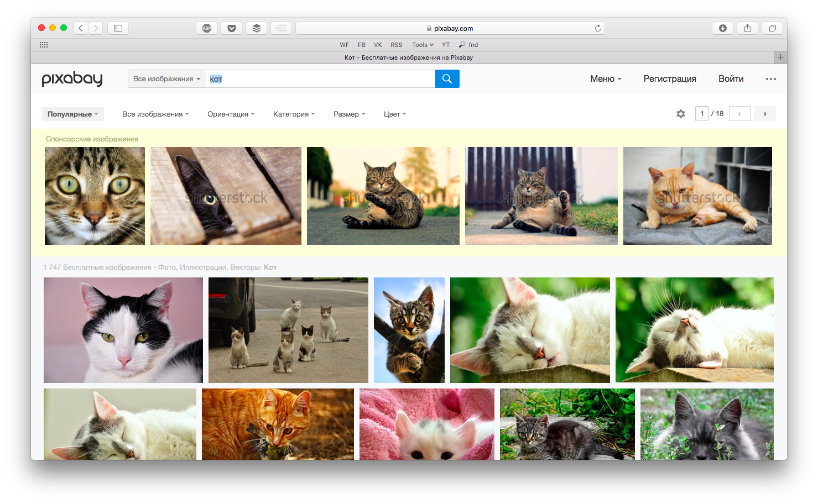Click the blue search magnifier button

point(447,79)
